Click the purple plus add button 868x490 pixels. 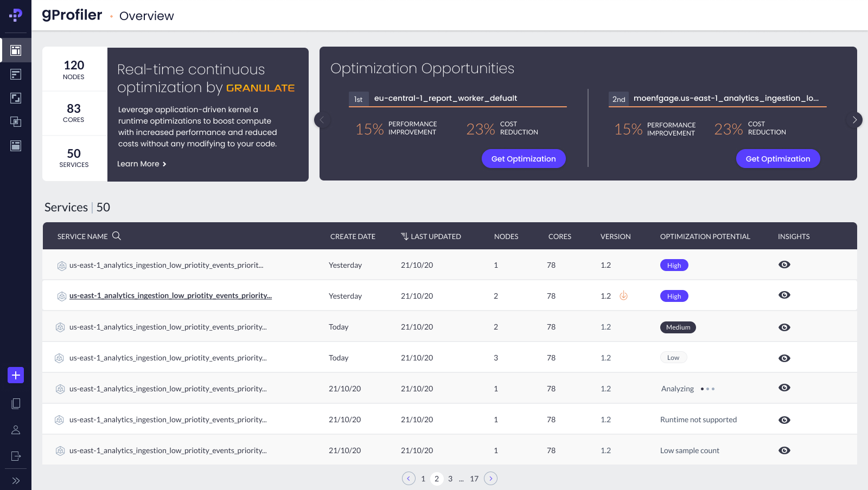[16, 375]
